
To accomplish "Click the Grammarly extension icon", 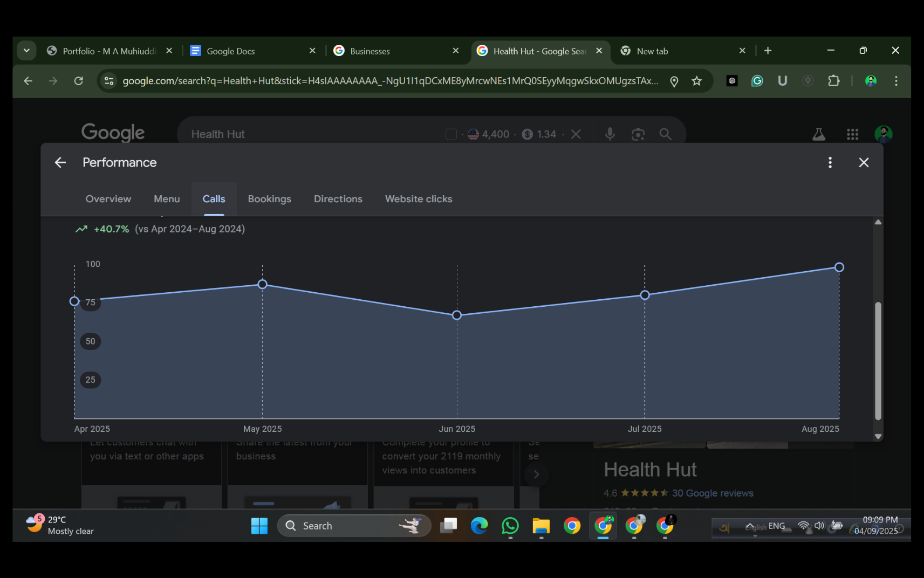I will (x=757, y=80).
